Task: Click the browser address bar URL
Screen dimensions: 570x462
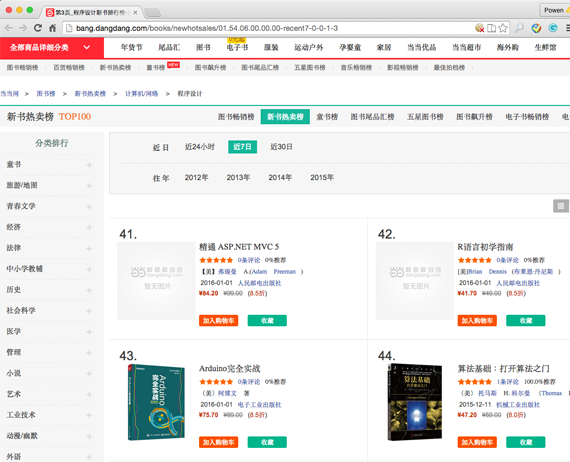Action: click(207, 28)
